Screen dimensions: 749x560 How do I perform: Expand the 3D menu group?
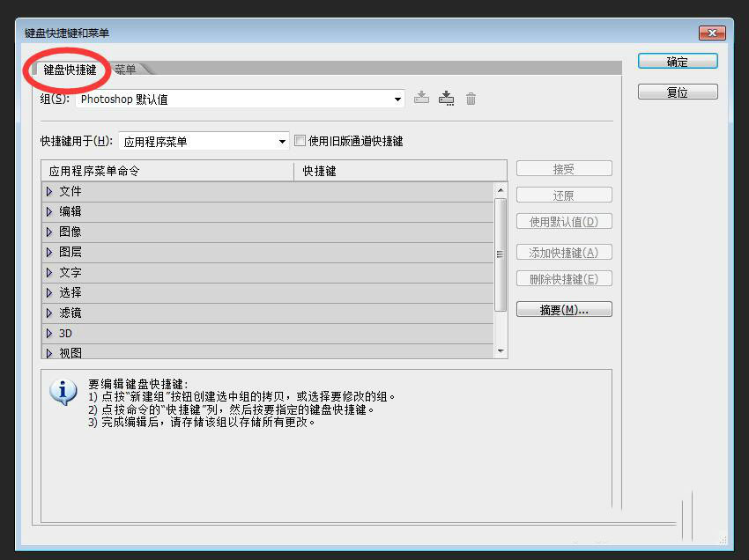click(x=49, y=333)
